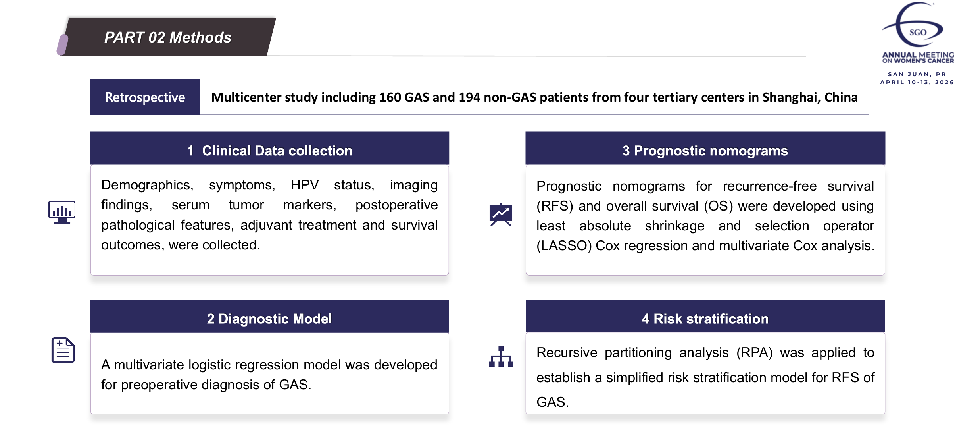Screen dimensions: 980x429
Task: Click the document notes icon
Action: pos(63,350)
